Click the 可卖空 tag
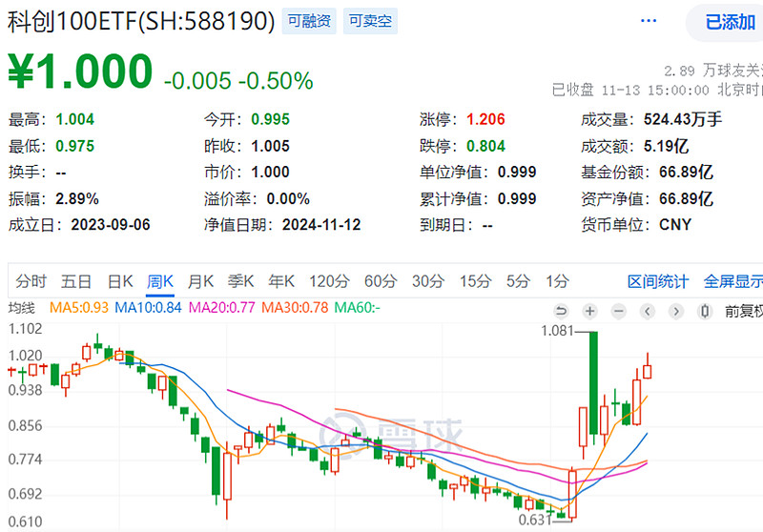763x532 pixels. click(370, 21)
